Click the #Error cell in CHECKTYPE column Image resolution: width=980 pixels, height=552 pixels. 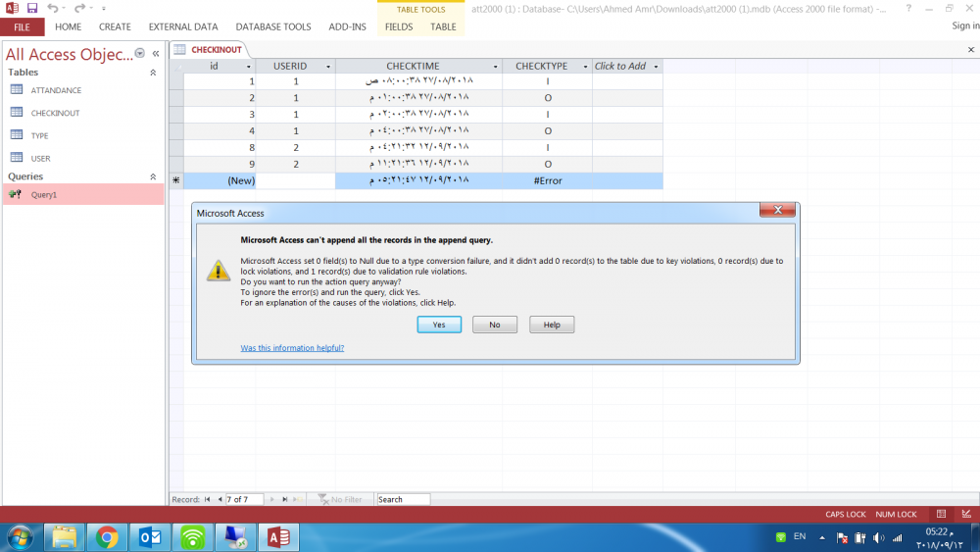tap(548, 180)
